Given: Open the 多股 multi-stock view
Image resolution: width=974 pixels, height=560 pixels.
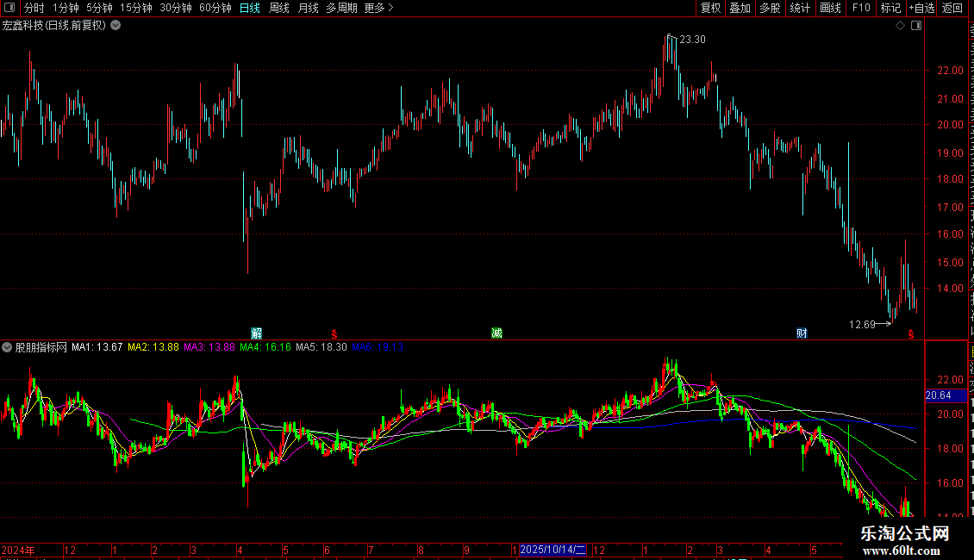Looking at the screenshot, I should (771, 8).
